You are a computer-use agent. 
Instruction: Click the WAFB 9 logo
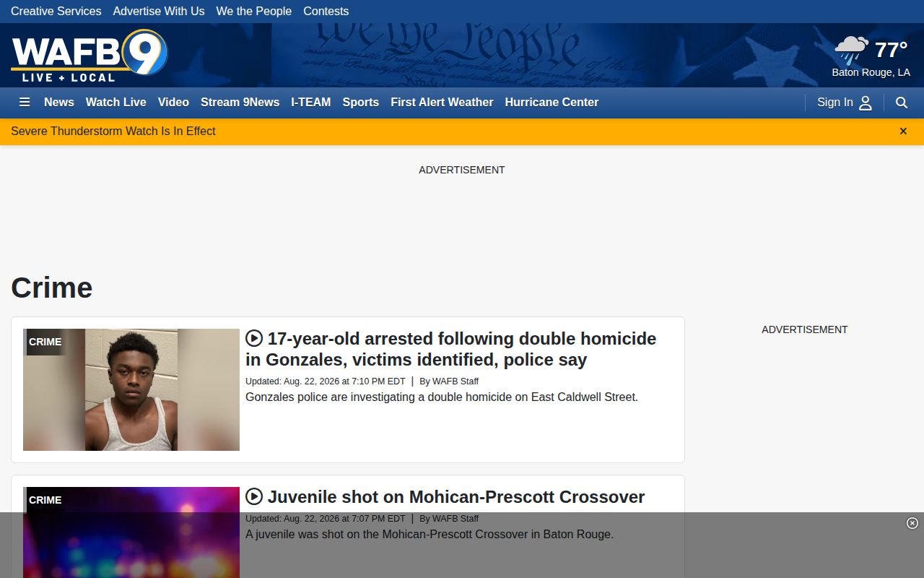click(90, 56)
